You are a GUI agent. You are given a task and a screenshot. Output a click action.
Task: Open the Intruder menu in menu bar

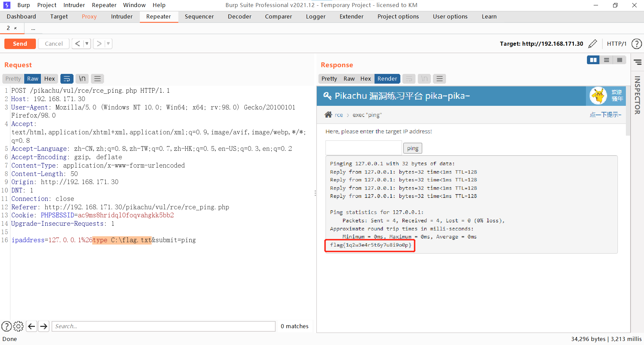pyautogui.click(x=74, y=5)
